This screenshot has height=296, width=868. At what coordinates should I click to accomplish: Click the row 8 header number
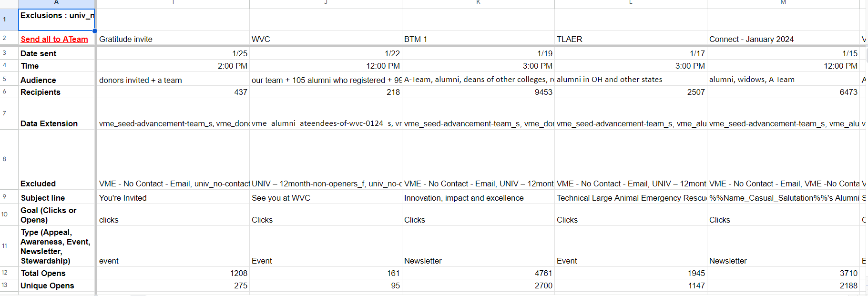[x=5, y=159]
